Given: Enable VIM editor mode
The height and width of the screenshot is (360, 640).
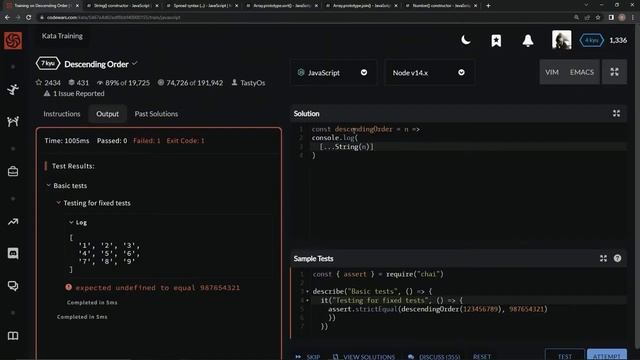Looking at the screenshot, I should [552, 72].
